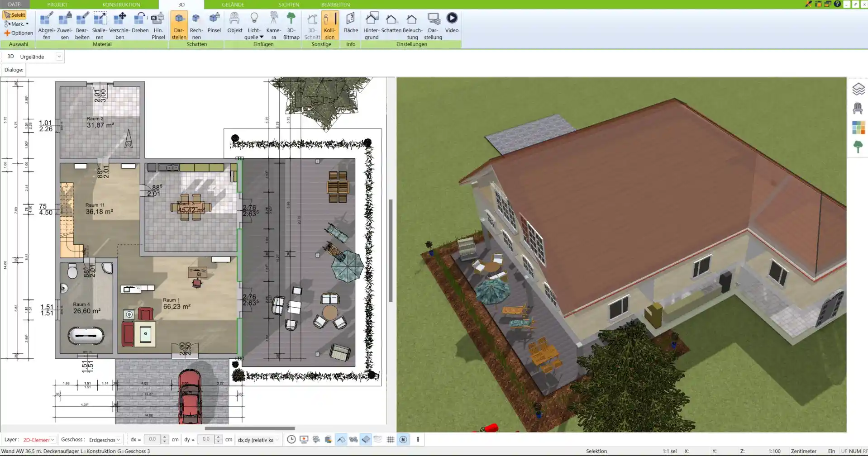Select the Raum 1 66,23 m² label
Screen dimensions: 868x456
coord(176,304)
